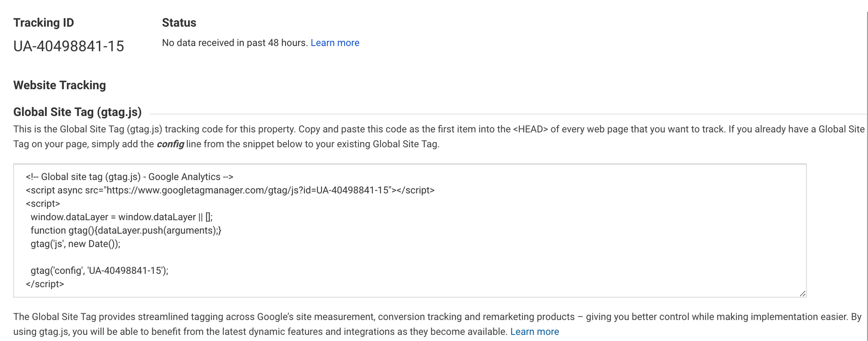Image resolution: width=868 pixels, height=341 pixels.
Task: Click the Tracking ID value UA-40498841-15
Action: pyautogui.click(x=69, y=46)
